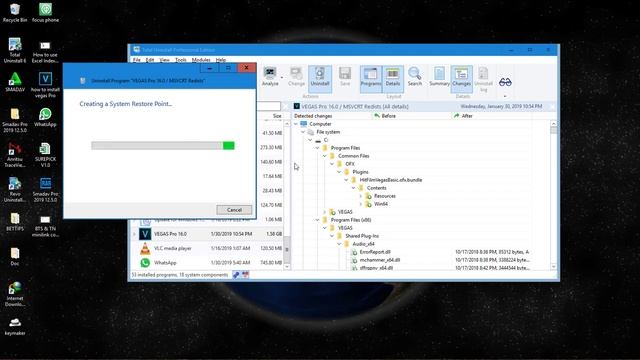Select WhatsApp row in program list
Image resolution: width=640 pixels, height=360 pixels.
[x=207, y=262]
